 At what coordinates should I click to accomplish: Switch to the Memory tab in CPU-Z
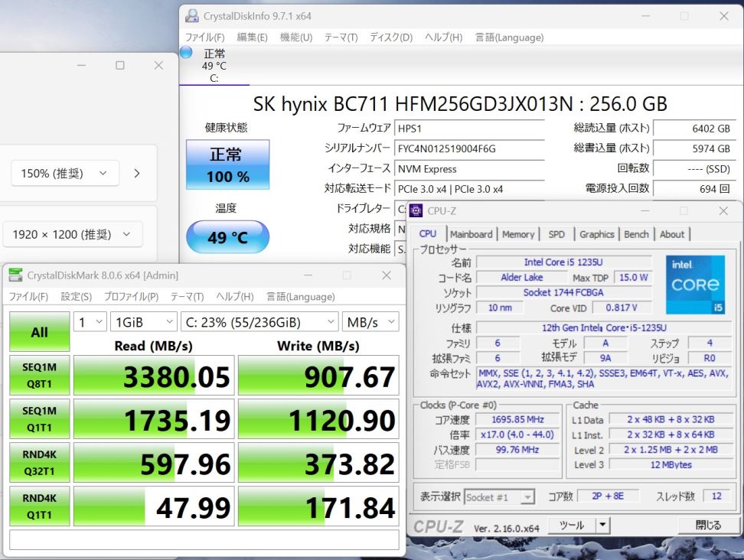(x=518, y=234)
